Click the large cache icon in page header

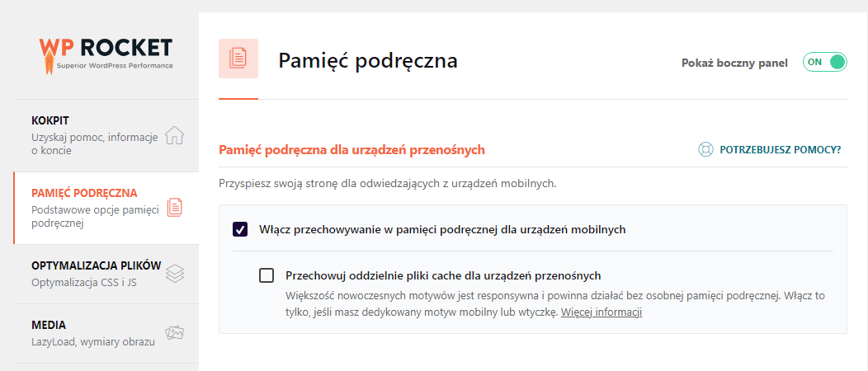[238, 59]
